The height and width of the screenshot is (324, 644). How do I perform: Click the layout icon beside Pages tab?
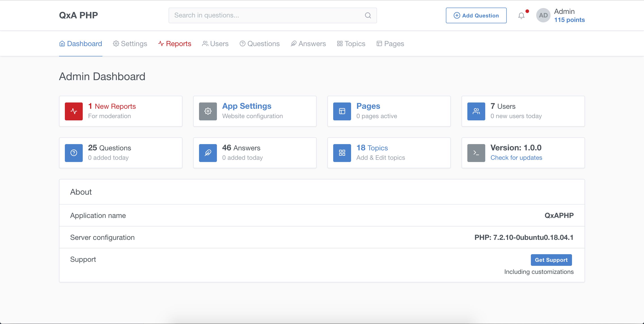coord(379,44)
